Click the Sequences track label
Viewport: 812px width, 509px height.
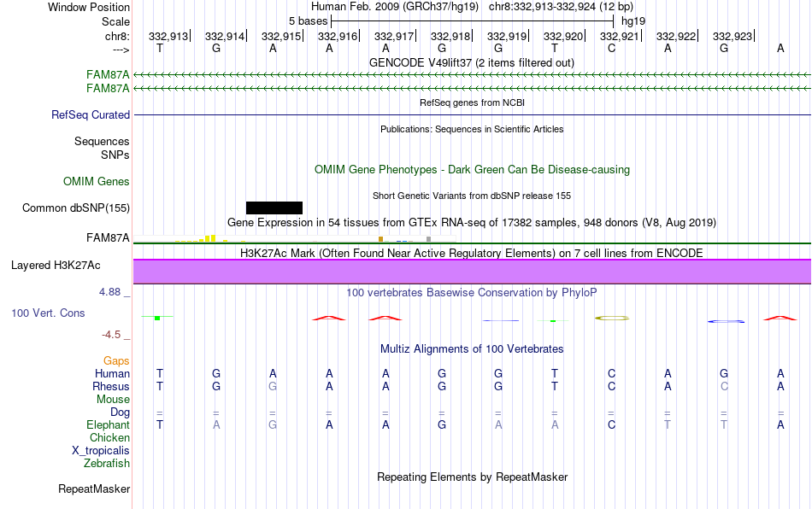(x=102, y=141)
